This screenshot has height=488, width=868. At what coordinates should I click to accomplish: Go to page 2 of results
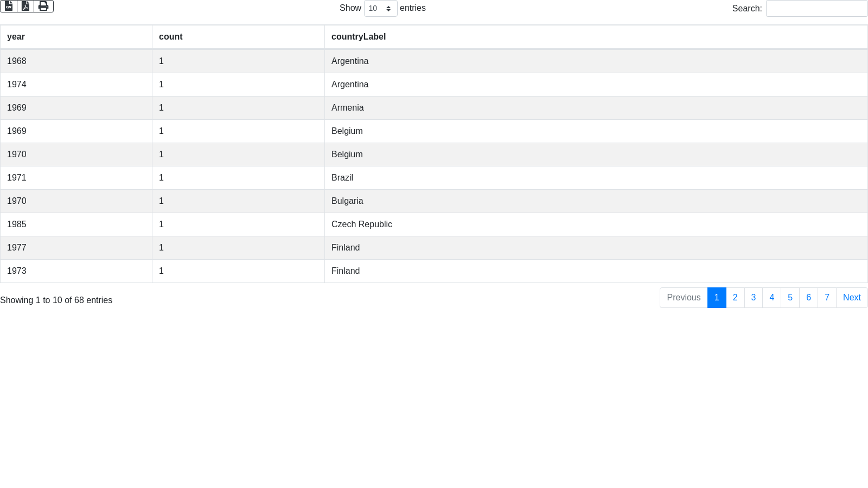click(735, 298)
